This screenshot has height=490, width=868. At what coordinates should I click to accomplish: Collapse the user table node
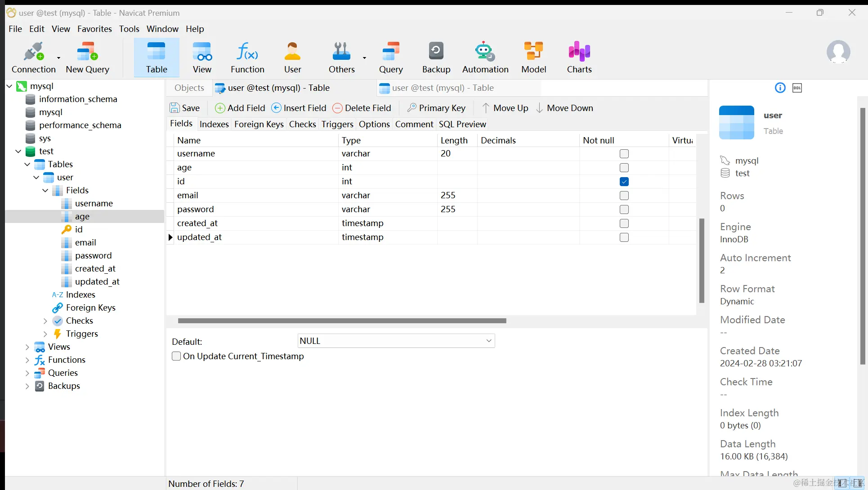36,177
